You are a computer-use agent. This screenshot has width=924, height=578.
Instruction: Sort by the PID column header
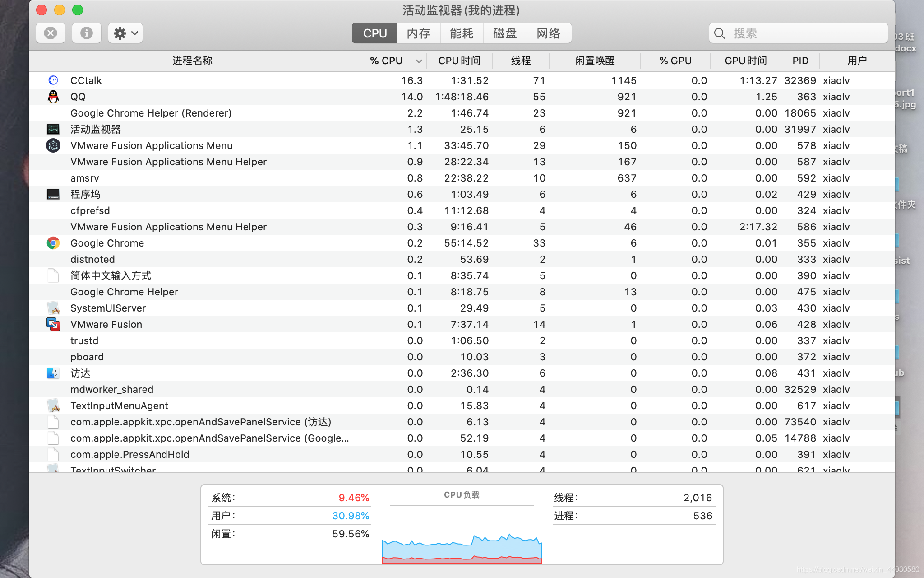(x=800, y=61)
